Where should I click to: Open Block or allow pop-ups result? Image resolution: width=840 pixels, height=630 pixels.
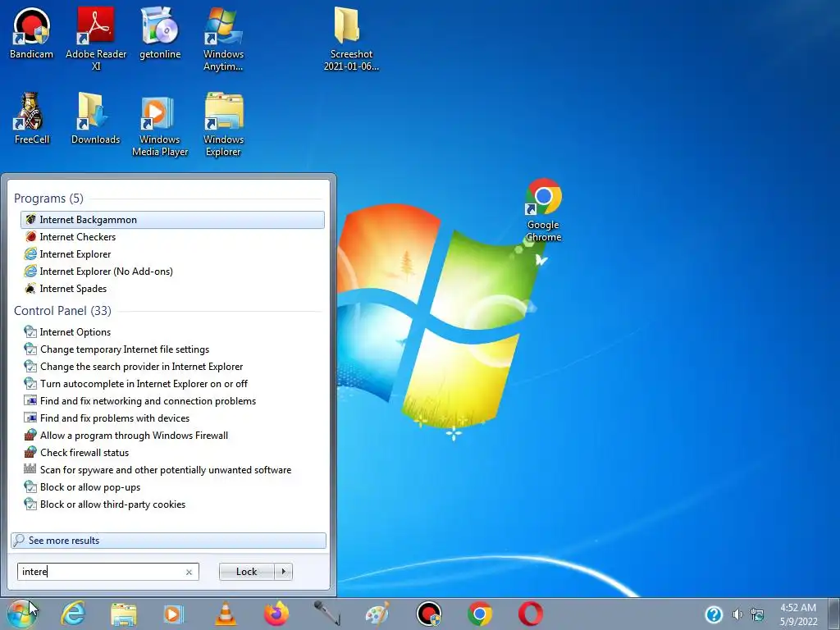click(172, 487)
